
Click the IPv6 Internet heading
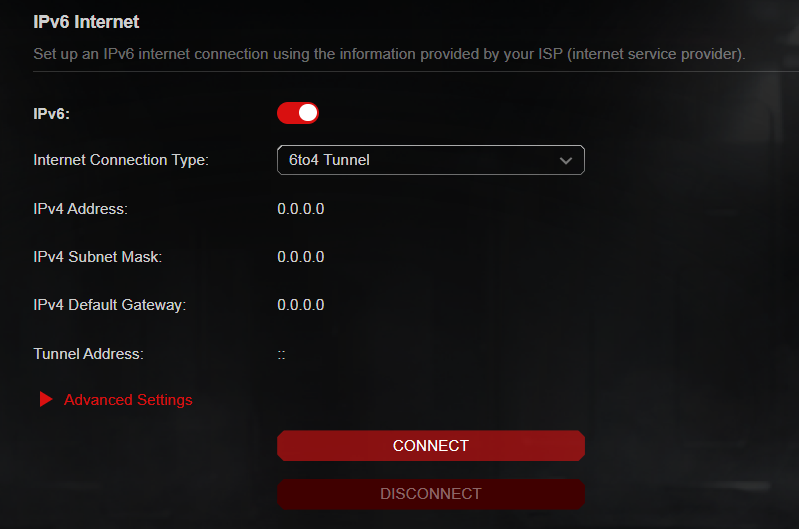(x=86, y=21)
